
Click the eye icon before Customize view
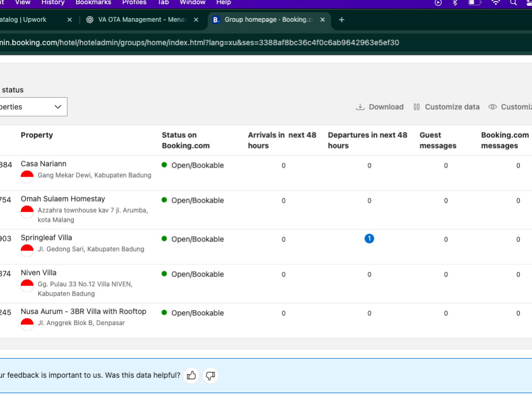492,107
